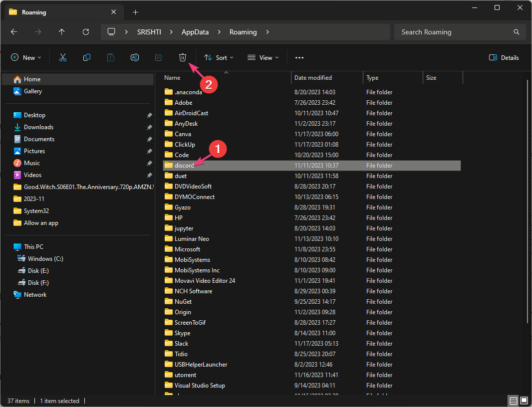Unpin Documents from Quick access
This screenshot has width=532, height=407.
coord(149,139)
